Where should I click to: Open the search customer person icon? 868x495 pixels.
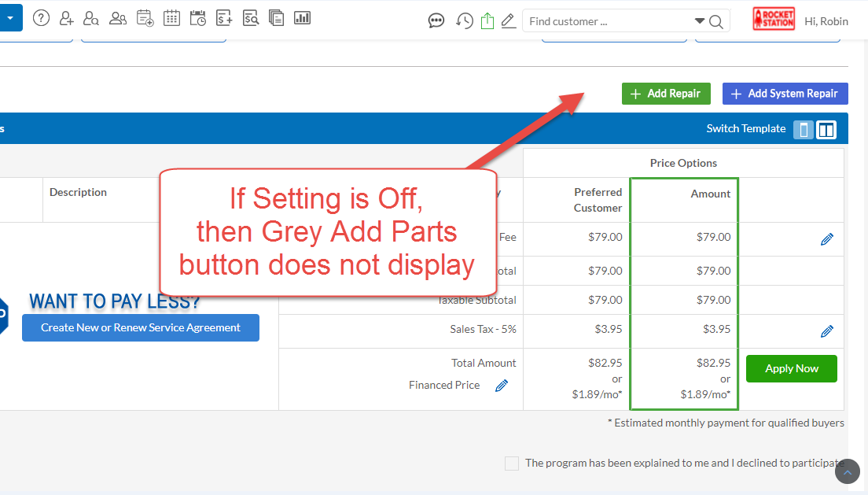tap(90, 18)
